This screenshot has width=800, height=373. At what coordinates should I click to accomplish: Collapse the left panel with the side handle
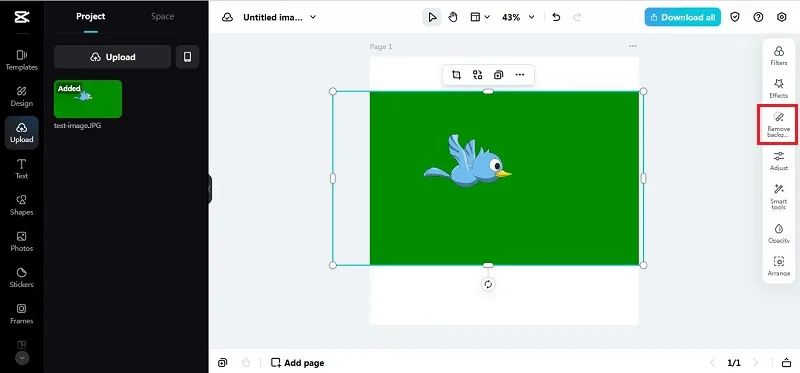(209, 189)
